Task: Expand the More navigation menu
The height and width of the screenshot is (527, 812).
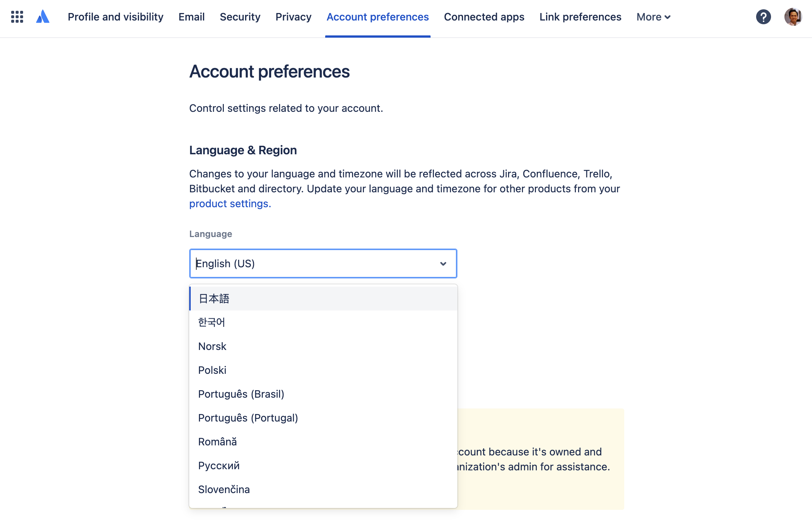Action: [x=653, y=17]
